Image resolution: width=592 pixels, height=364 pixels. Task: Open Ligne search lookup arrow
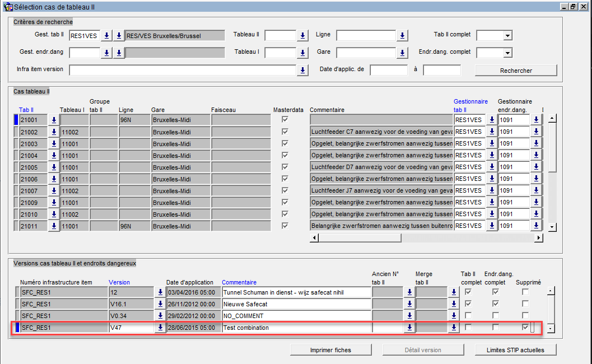pyautogui.click(x=402, y=35)
